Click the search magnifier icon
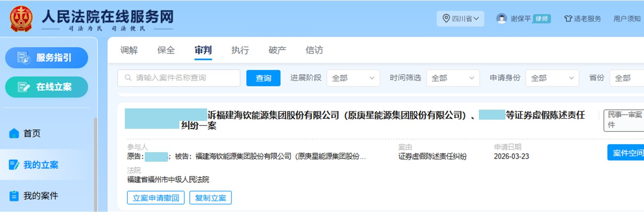Screen dimensions: 644x212 click(x=128, y=78)
